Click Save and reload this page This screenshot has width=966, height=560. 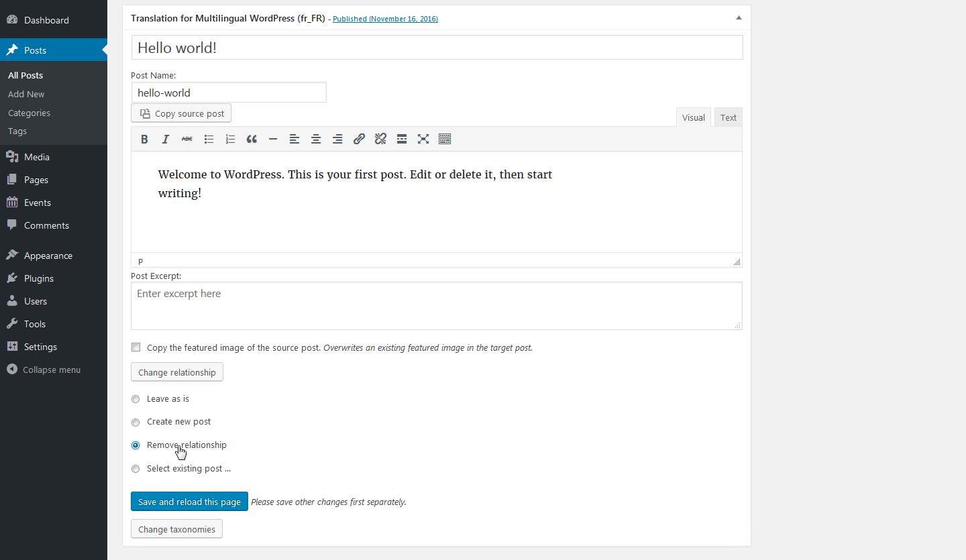tap(189, 502)
